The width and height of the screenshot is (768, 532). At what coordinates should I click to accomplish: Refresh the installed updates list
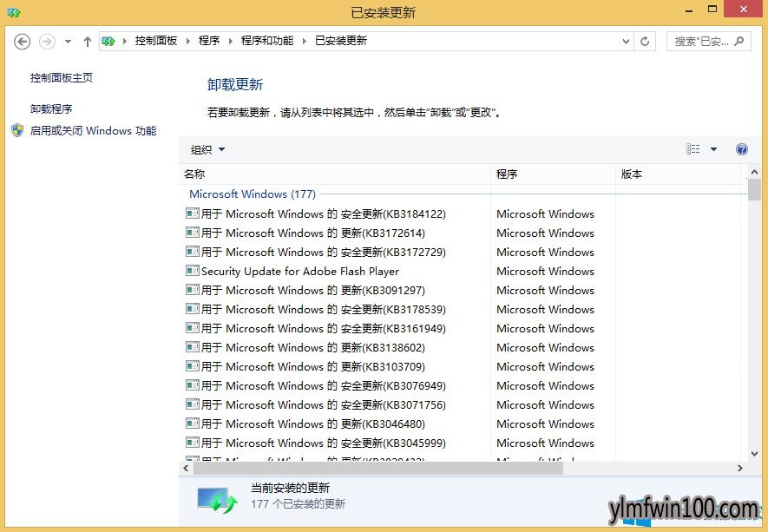(645, 41)
